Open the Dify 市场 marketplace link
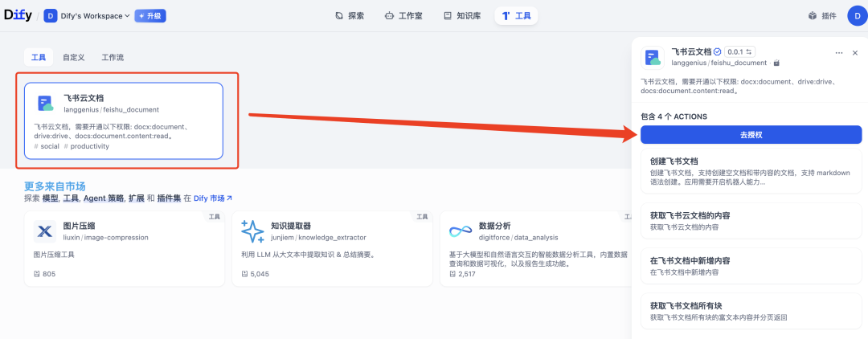This screenshot has width=868, height=339. 213,198
